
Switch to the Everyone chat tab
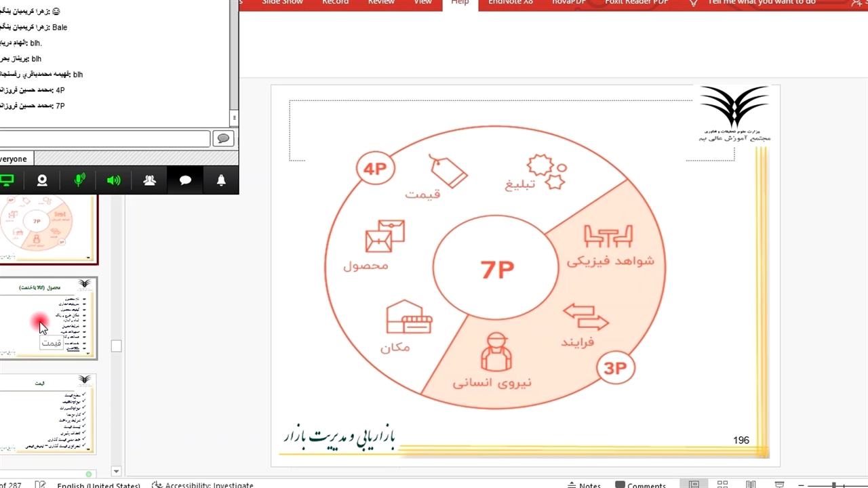coord(14,159)
